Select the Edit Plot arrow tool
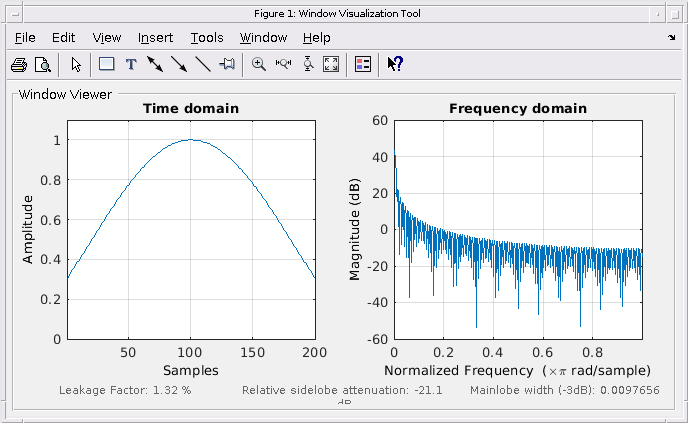Image resolution: width=688 pixels, height=423 pixels. coord(76,65)
